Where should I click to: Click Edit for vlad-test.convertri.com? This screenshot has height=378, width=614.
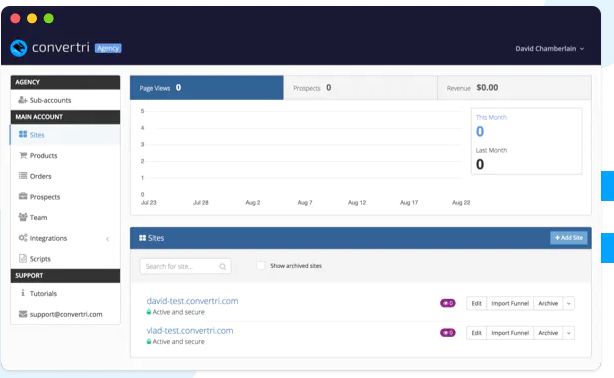477,333
